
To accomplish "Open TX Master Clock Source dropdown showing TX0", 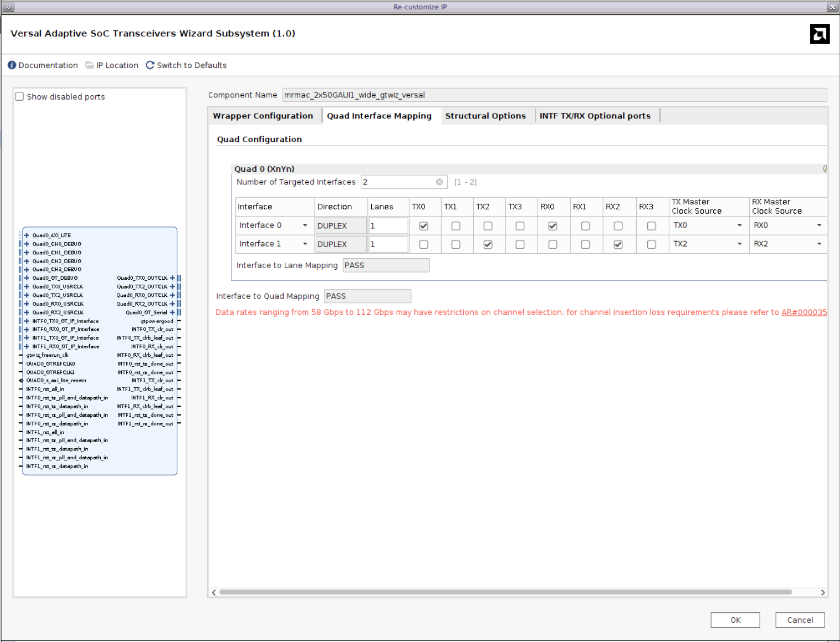I will point(708,225).
